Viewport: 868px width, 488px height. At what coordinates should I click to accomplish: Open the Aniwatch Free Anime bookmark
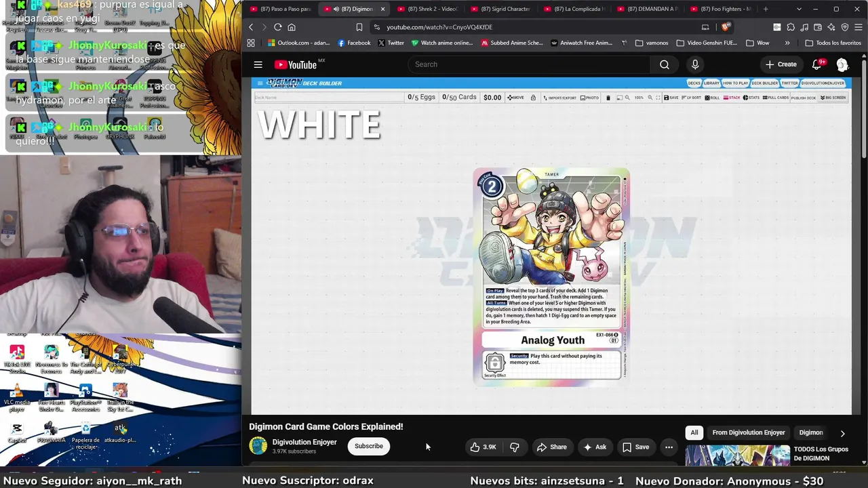[x=581, y=43]
